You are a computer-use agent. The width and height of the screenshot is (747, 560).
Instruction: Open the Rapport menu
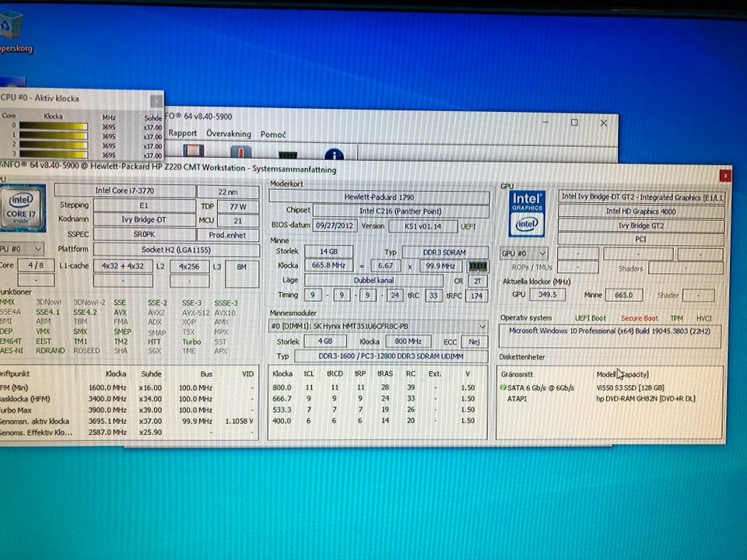pos(182,133)
